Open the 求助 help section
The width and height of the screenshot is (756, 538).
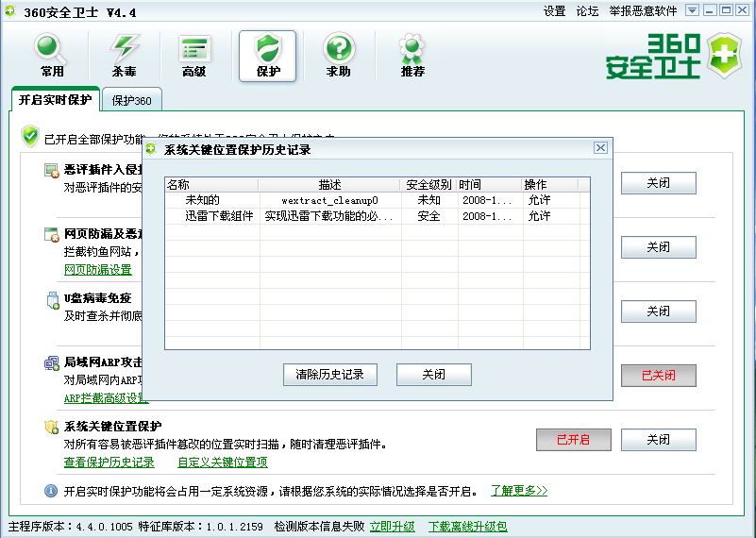coord(339,56)
